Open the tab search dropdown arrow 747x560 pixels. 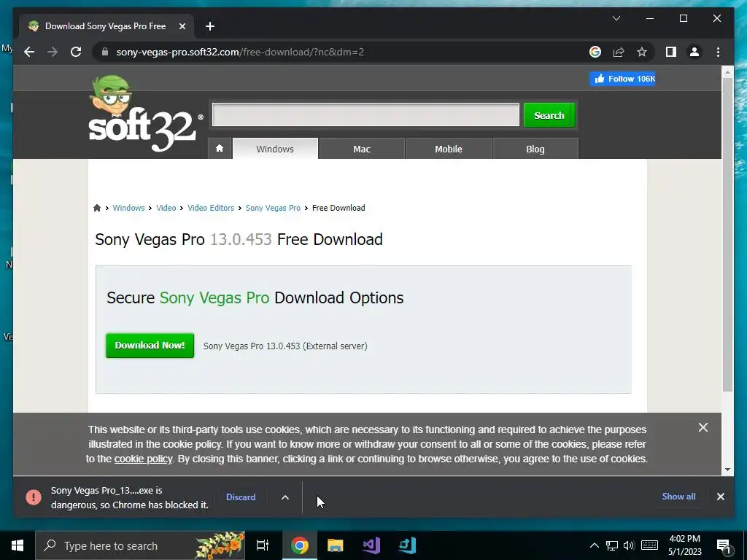tap(616, 18)
